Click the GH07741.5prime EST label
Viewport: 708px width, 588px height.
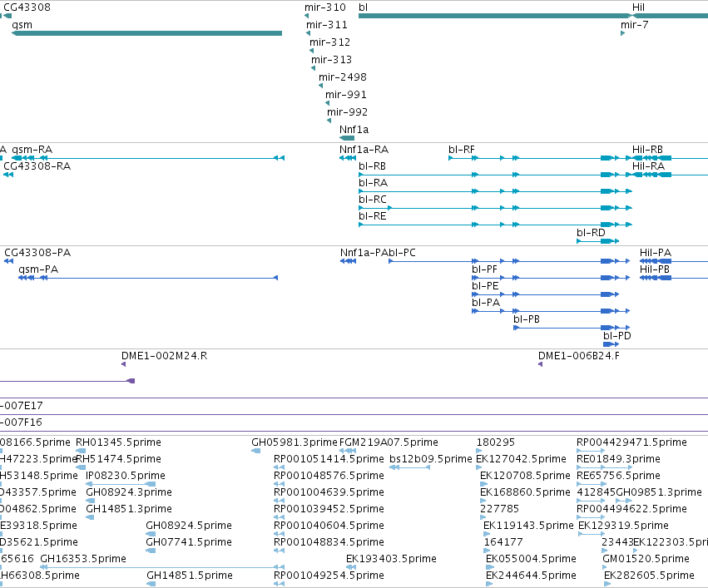(189, 542)
